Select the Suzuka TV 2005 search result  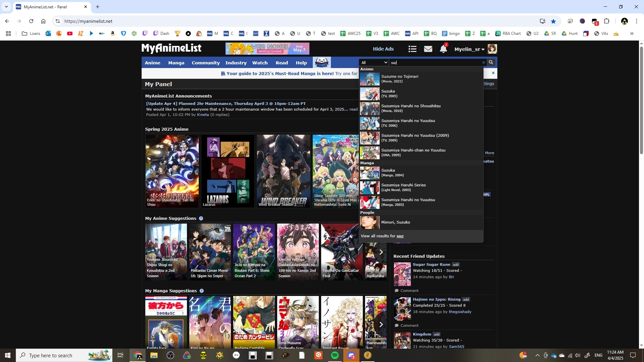[421, 94]
